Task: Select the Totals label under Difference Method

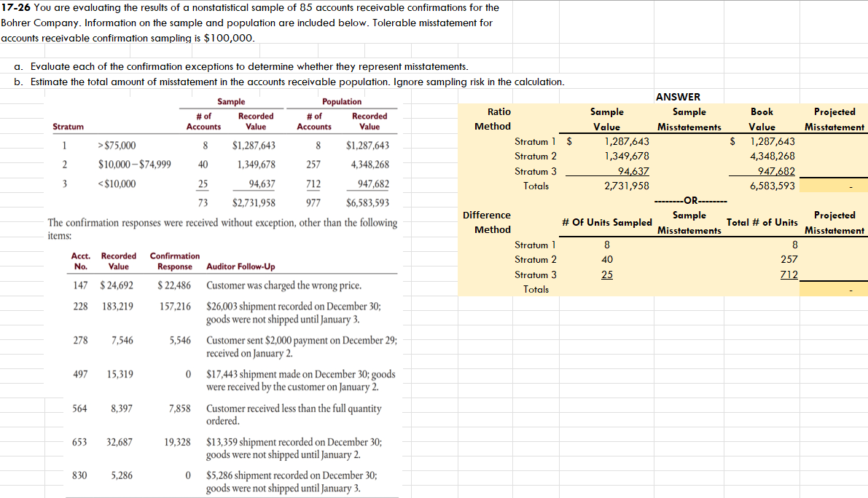Action: [x=535, y=289]
